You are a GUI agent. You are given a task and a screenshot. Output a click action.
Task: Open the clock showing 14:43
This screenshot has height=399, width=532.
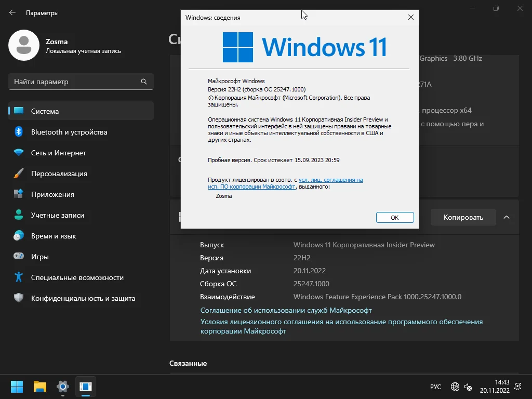tap(495, 387)
